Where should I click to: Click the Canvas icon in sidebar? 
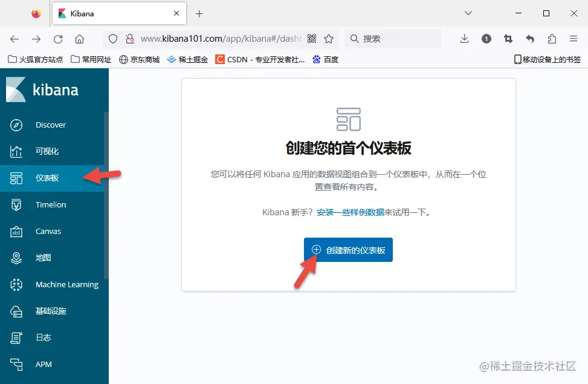[x=16, y=232]
